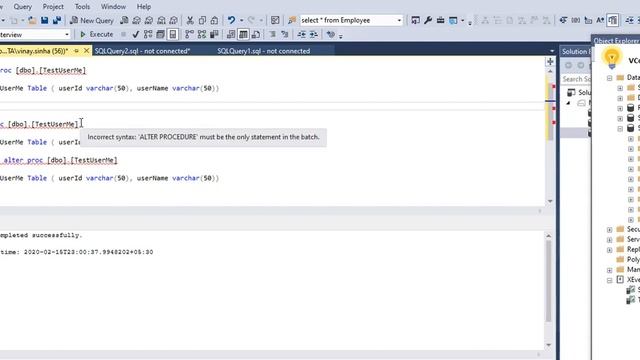This screenshot has height=360, width=640.
Task: Click the editor scrollbar down arrow
Action: [550, 201]
